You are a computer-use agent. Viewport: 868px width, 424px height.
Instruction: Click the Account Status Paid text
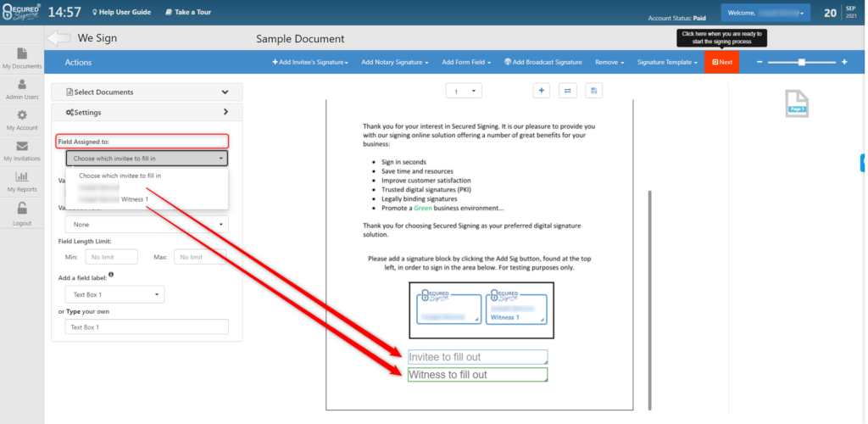point(677,19)
